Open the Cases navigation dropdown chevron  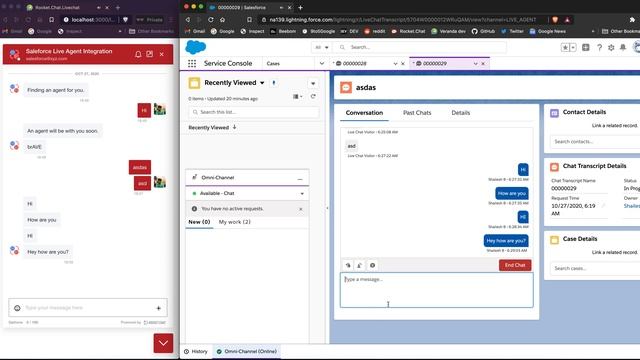pos(322,64)
